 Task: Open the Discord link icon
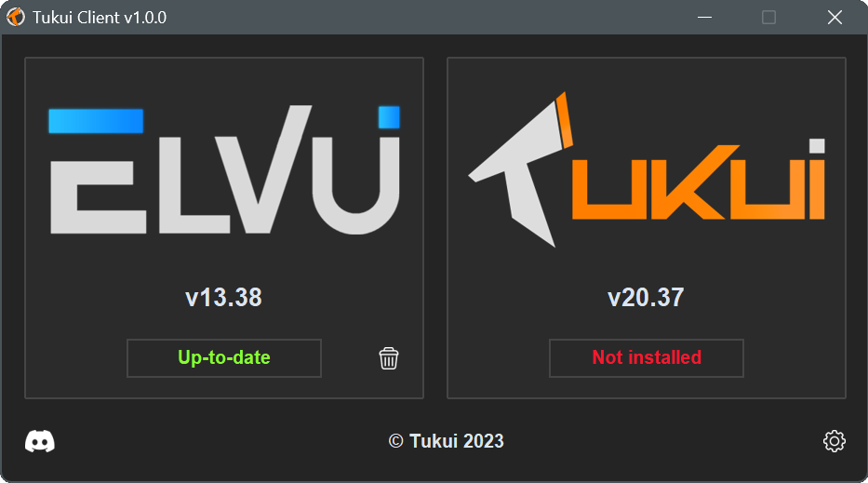coord(40,441)
